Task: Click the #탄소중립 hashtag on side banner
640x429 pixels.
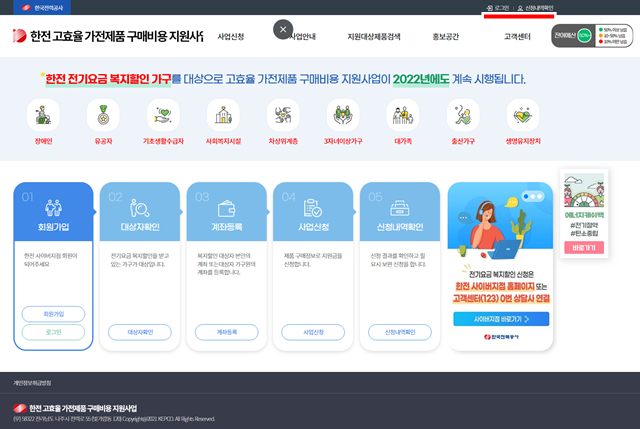Action: (x=584, y=233)
